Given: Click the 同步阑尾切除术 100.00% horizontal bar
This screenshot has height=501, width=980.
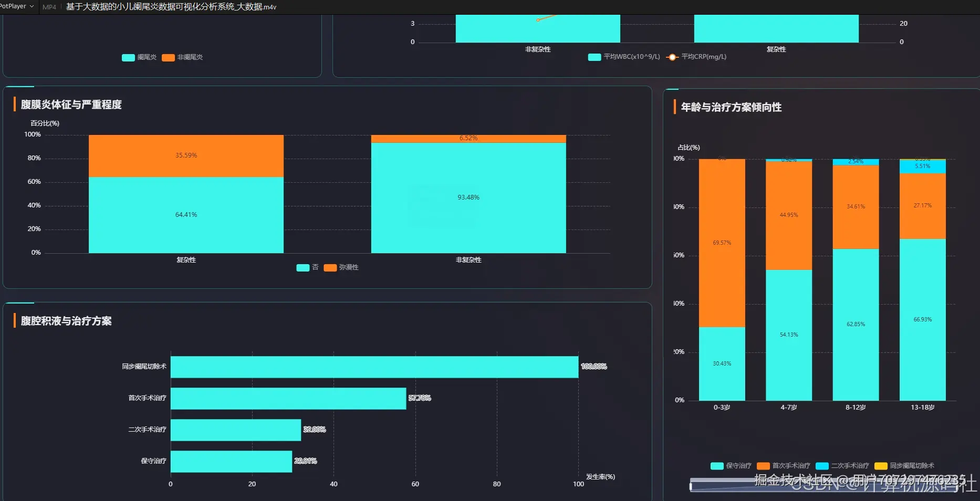Looking at the screenshot, I should coord(374,367).
